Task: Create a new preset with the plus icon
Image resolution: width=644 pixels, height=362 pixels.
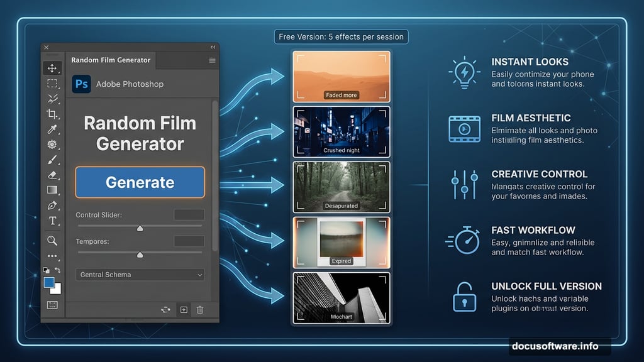Action: (x=184, y=310)
